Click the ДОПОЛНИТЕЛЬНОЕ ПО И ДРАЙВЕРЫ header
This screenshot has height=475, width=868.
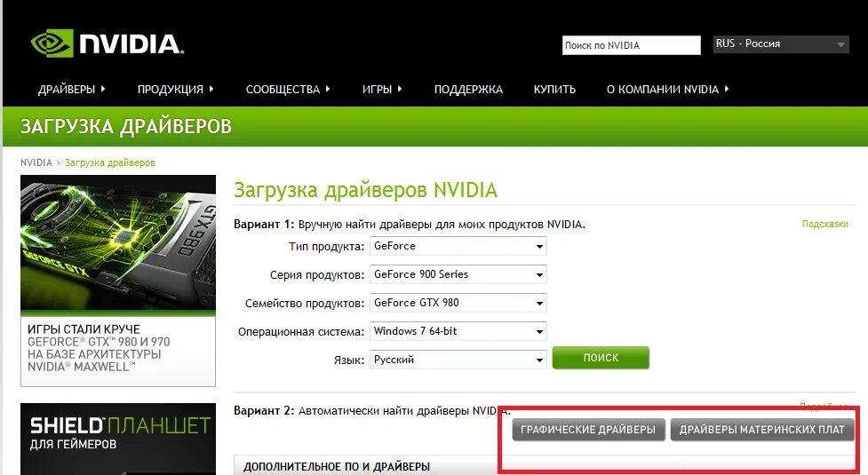tap(337, 467)
